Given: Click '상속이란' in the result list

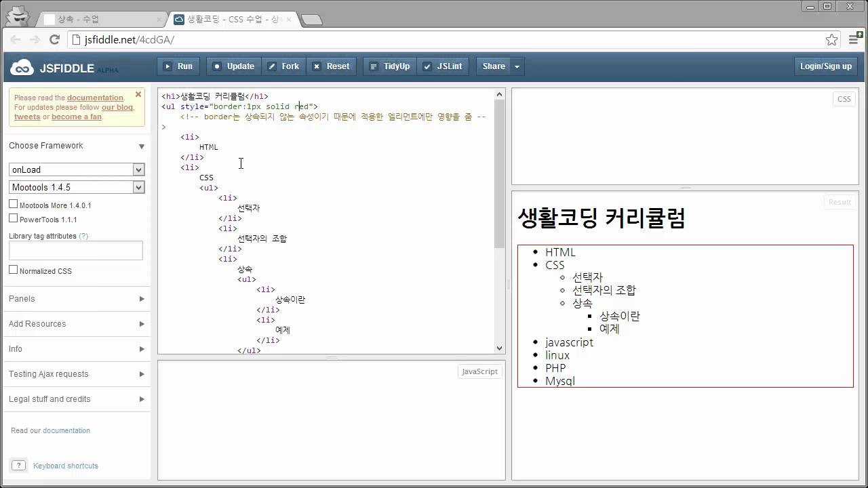Looking at the screenshot, I should [x=620, y=316].
